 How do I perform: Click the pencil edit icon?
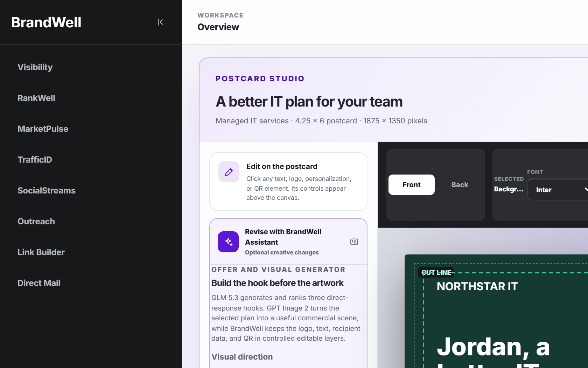[x=229, y=172]
